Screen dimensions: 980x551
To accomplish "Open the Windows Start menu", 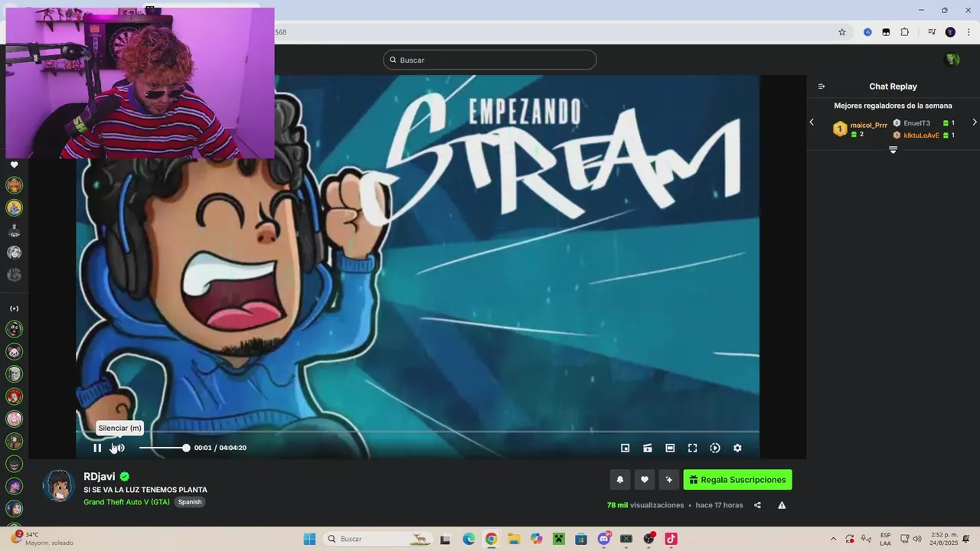I will [x=309, y=539].
